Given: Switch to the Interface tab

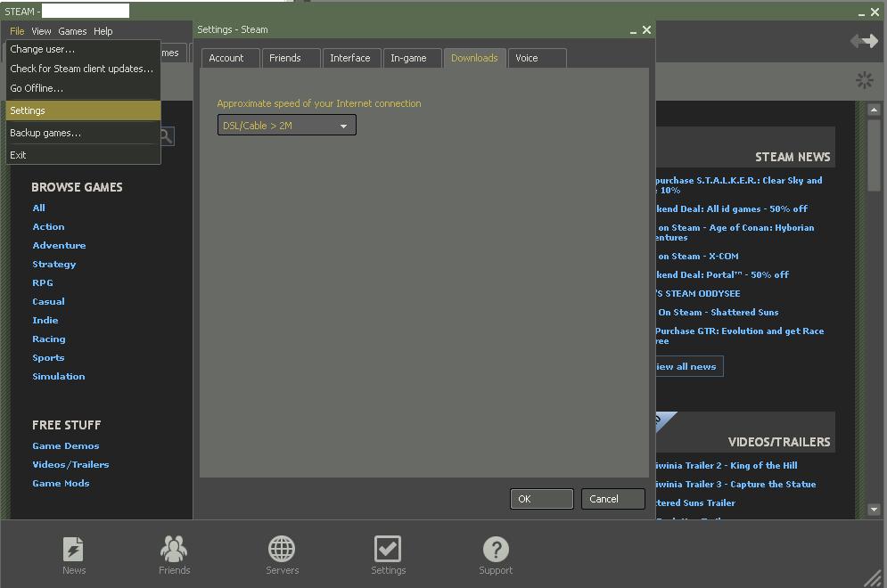Looking at the screenshot, I should (x=352, y=58).
